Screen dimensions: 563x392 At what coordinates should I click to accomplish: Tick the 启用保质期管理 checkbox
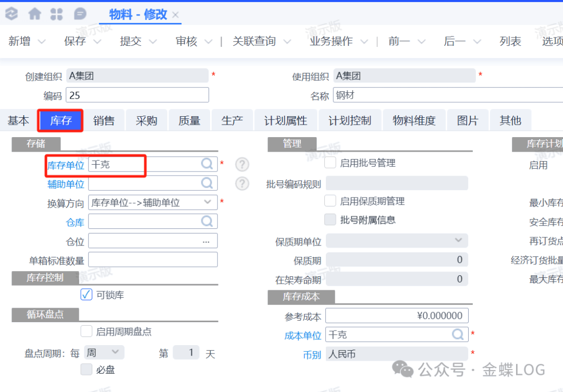tap(330, 201)
